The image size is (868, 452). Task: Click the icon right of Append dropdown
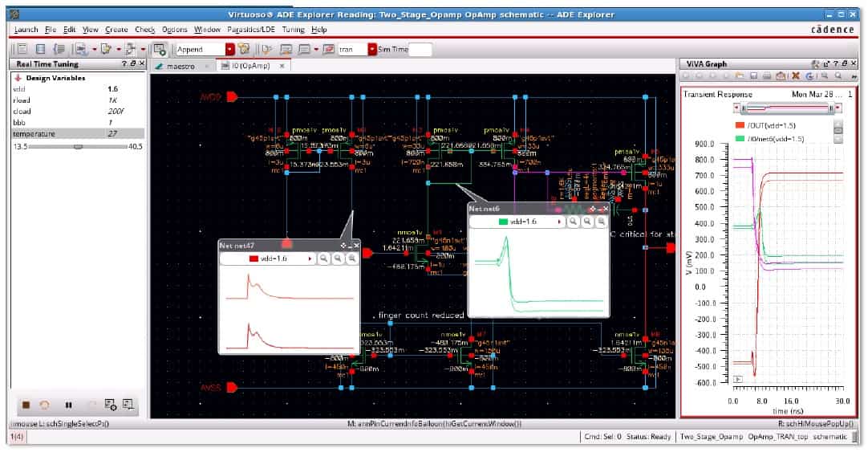(x=244, y=49)
